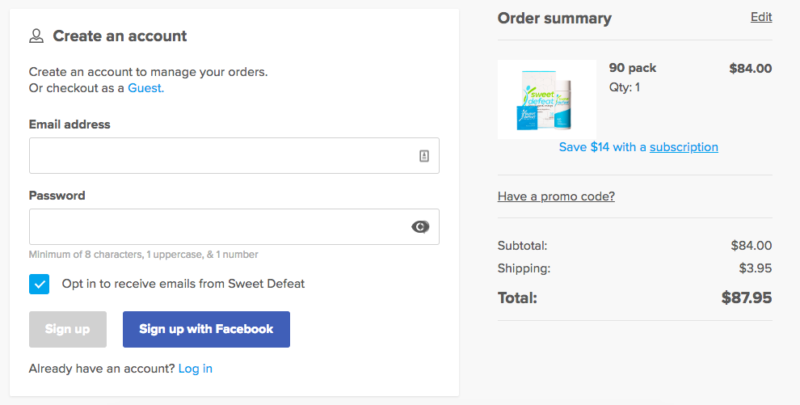
Task: Click the autofill icon in the email field
Action: pos(424,156)
